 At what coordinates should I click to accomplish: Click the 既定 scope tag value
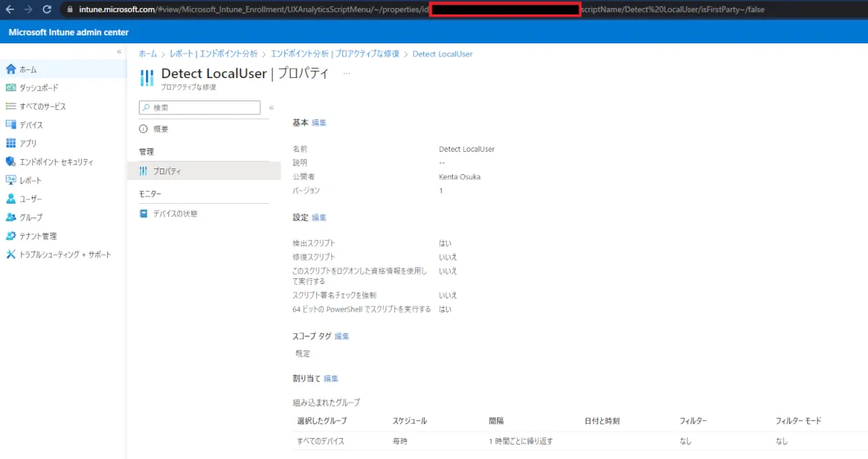(303, 354)
